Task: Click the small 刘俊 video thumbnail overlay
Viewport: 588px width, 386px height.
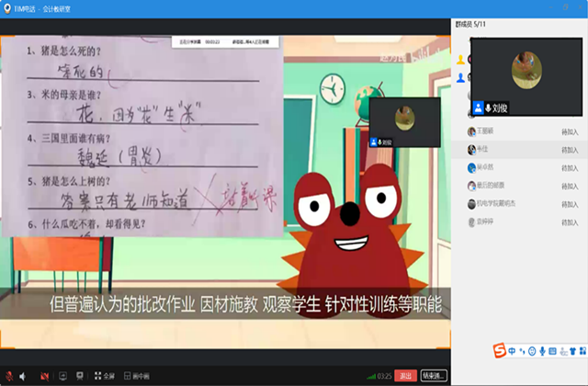Action: coord(405,122)
